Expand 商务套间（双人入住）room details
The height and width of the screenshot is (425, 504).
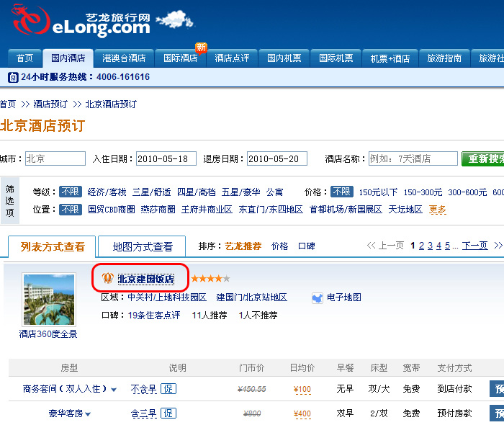click(x=114, y=390)
